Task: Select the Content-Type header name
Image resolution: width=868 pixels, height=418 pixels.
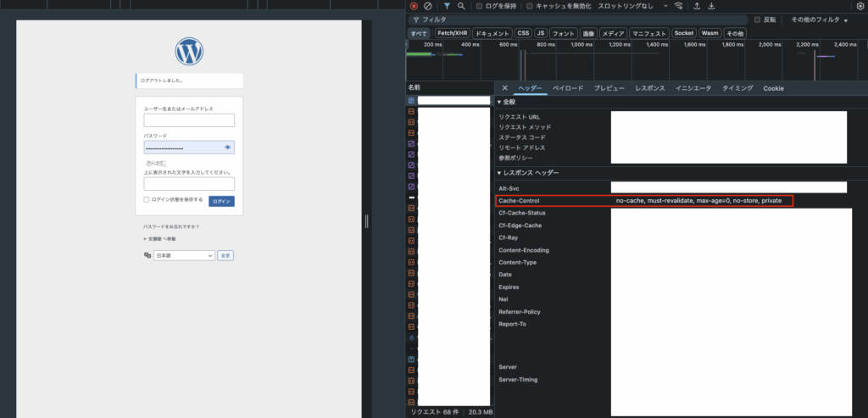Action: 518,263
